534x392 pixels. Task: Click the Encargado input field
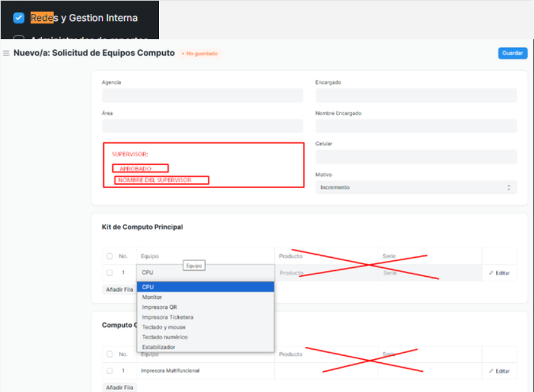coord(416,96)
